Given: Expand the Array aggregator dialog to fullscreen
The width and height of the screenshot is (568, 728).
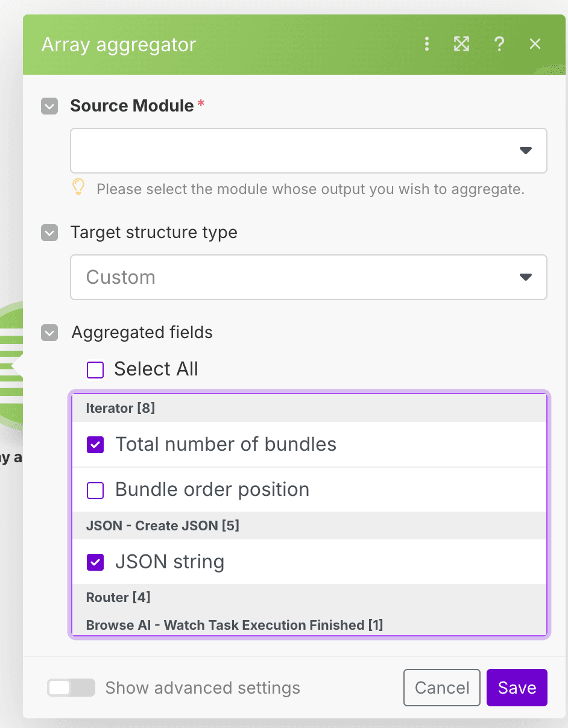Looking at the screenshot, I should [461, 44].
